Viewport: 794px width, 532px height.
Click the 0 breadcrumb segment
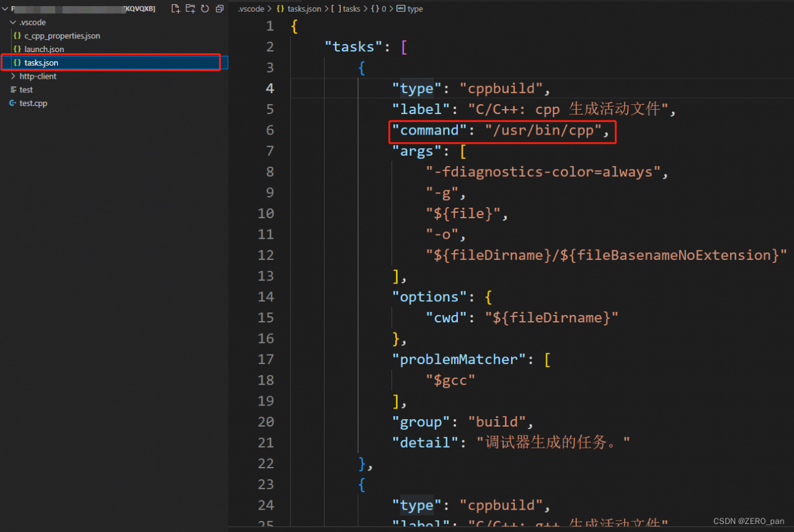[379, 9]
